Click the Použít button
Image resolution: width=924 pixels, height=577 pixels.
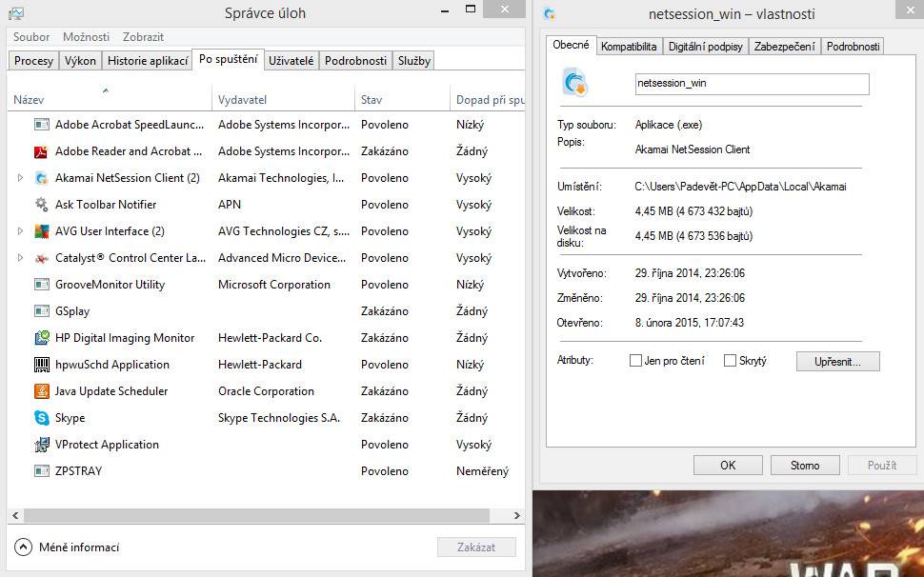tap(882, 466)
